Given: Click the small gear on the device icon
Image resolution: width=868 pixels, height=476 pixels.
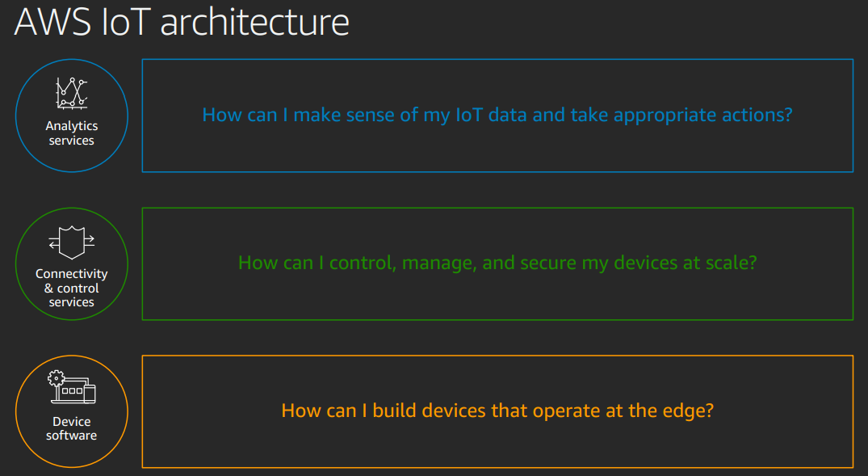Looking at the screenshot, I should click(56, 377).
